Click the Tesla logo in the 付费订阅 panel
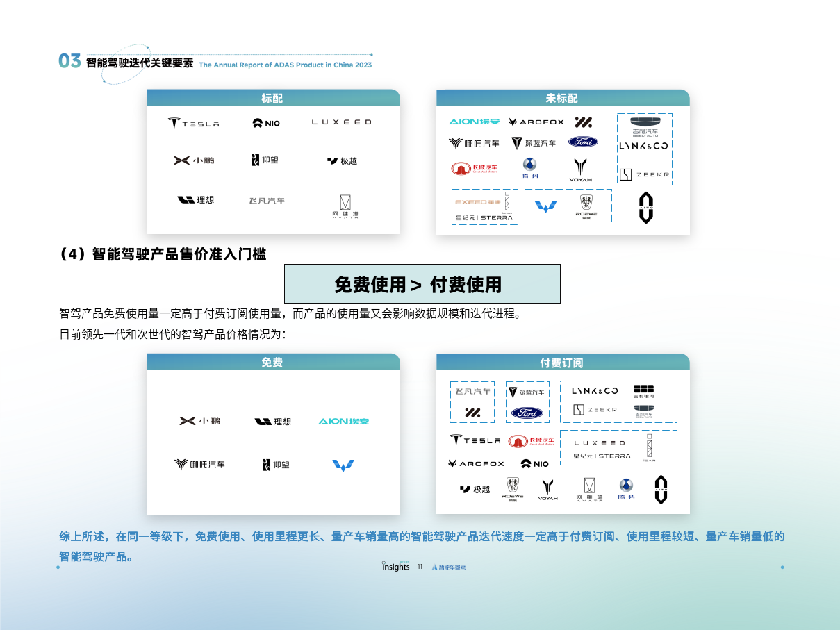This screenshot has height=630, width=840. [475, 440]
